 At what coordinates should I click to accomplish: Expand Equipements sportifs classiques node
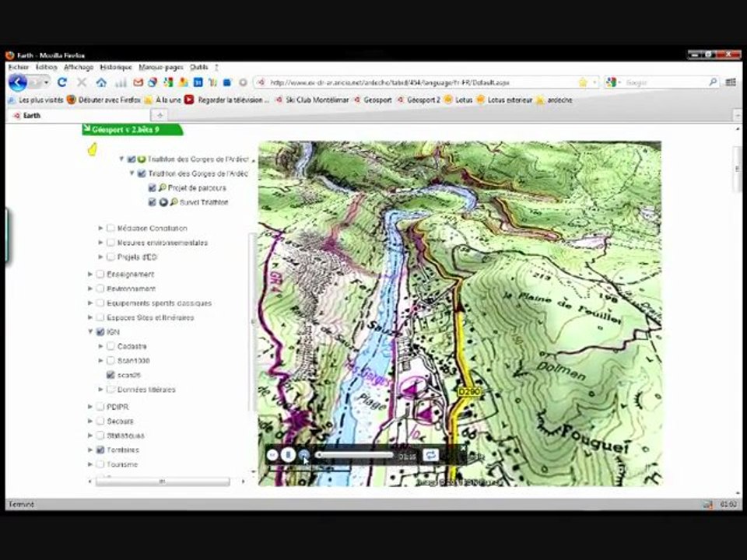pyautogui.click(x=90, y=303)
